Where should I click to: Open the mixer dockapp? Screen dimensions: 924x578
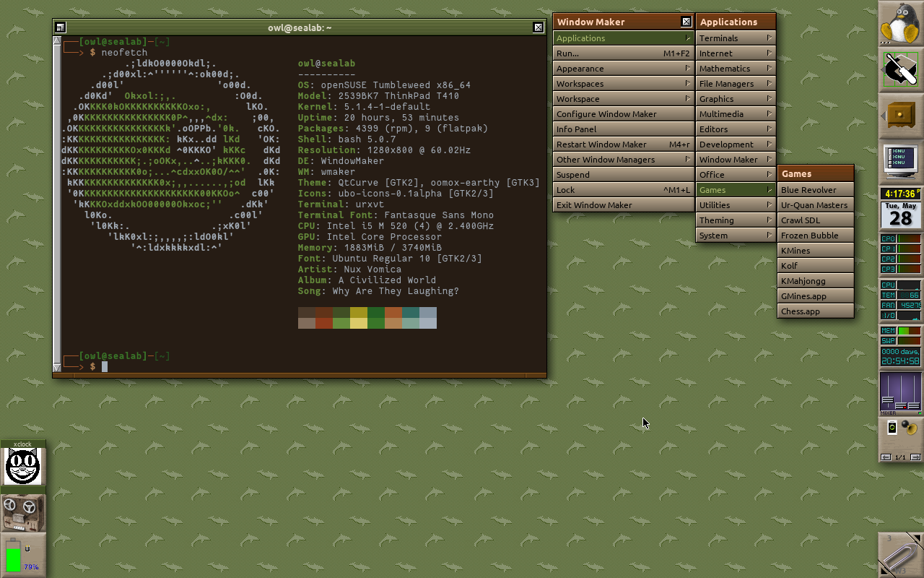(900, 392)
